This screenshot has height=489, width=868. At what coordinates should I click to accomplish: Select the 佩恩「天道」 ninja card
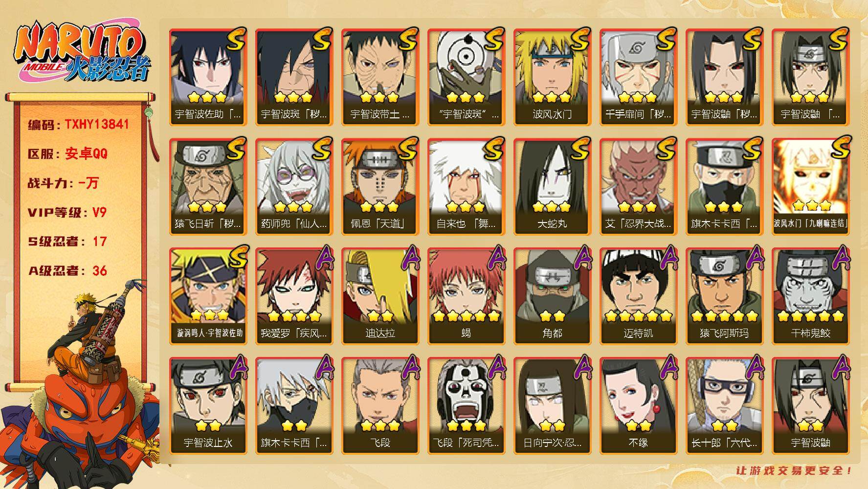point(380,186)
